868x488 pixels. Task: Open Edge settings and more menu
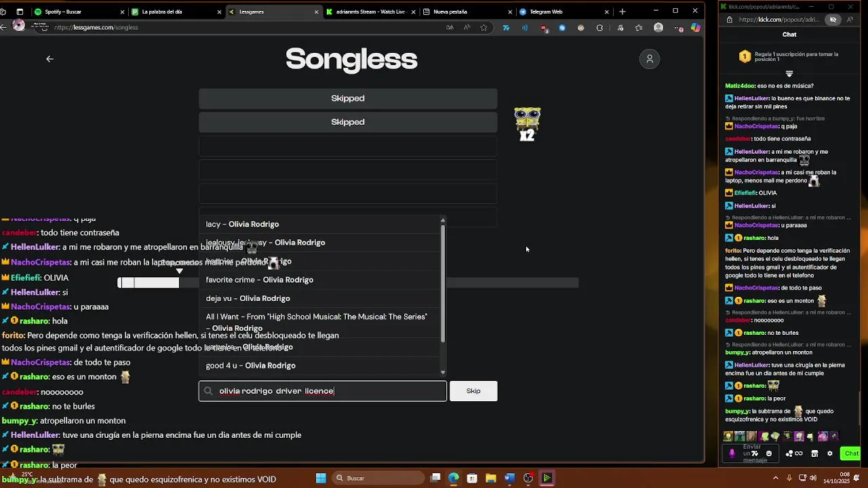point(678,28)
